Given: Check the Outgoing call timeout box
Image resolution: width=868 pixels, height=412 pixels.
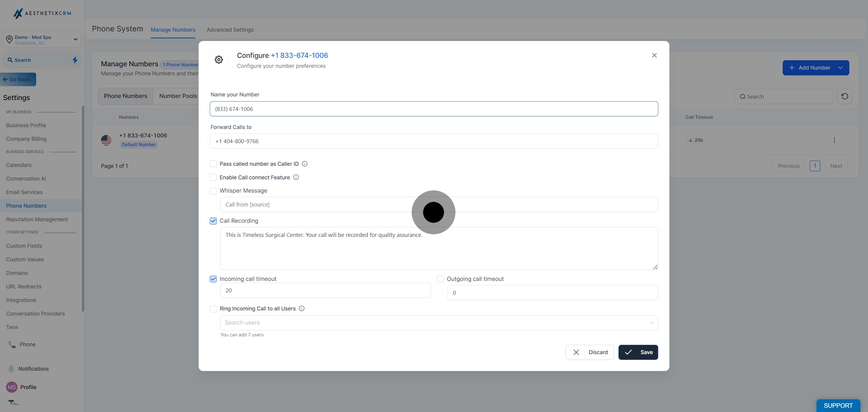Looking at the screenshot, I should pos(440,279).
